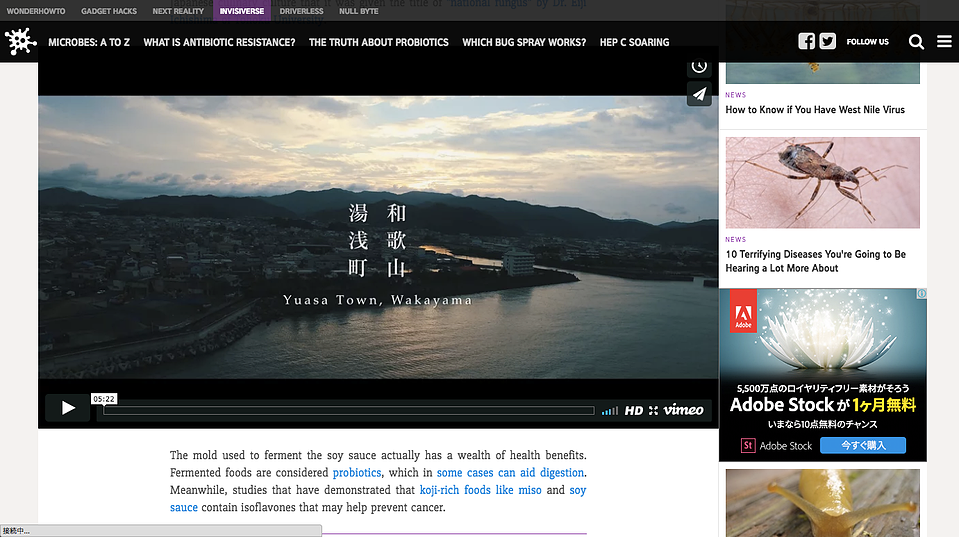The height and width of the screenshot is (537, 959).
Task: Click the West Nile article thumbnail
Action: (x=823, y=73)
